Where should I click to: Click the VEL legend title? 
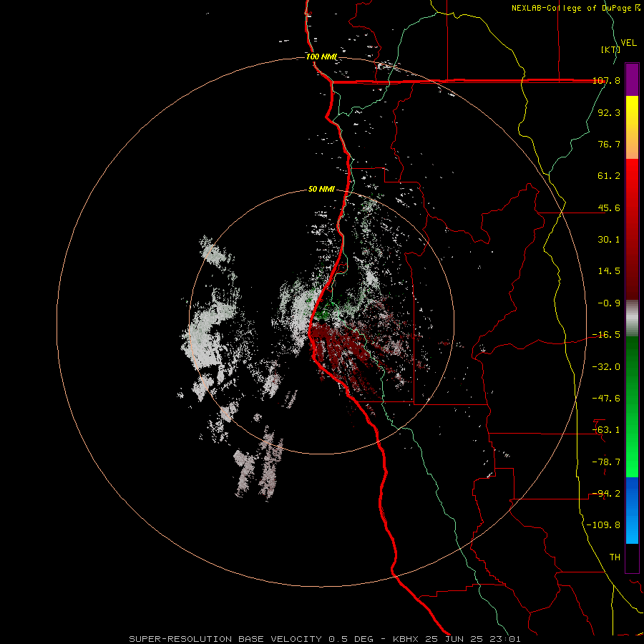tap(628, 43)
